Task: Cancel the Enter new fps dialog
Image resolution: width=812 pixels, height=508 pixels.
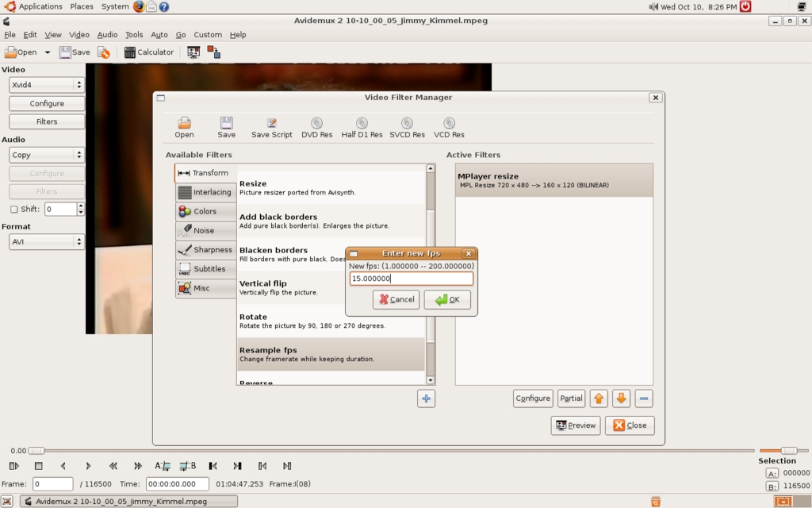Action: coord(396,299)
